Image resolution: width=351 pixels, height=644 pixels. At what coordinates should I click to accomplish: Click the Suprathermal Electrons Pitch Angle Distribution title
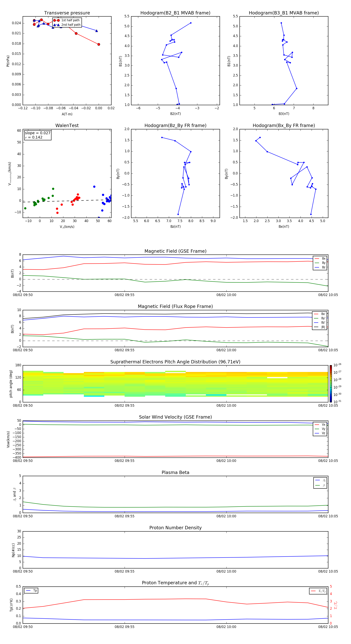(x=175, y=362)
